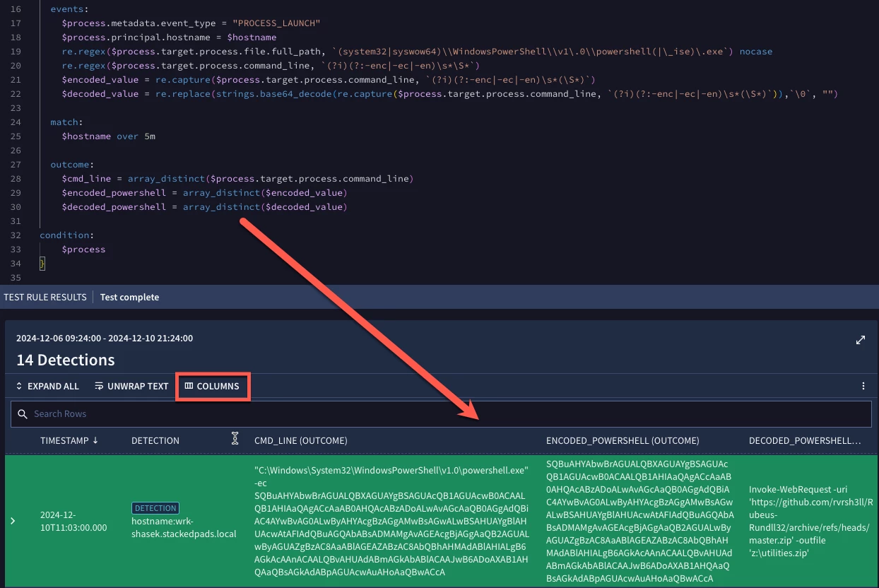Click the $hostname over 5m line
The width and height of the screenshot is (879, 588).
click(109, 136)
